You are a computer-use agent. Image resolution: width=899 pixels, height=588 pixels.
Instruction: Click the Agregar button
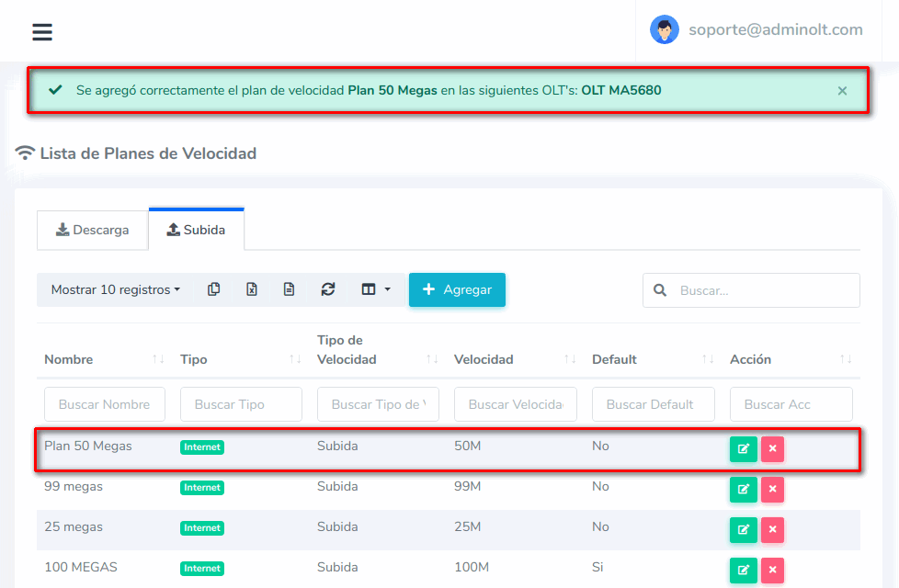[457, 289]
